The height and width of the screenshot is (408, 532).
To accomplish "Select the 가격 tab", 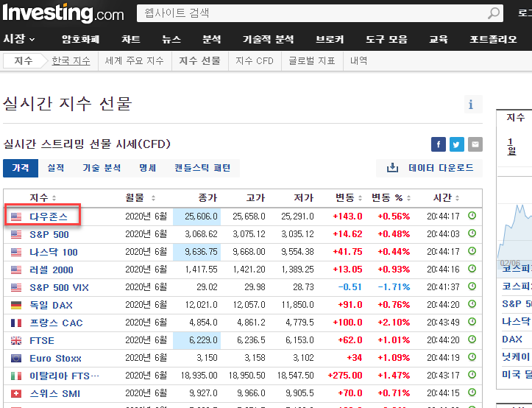I will click(21, 168).
